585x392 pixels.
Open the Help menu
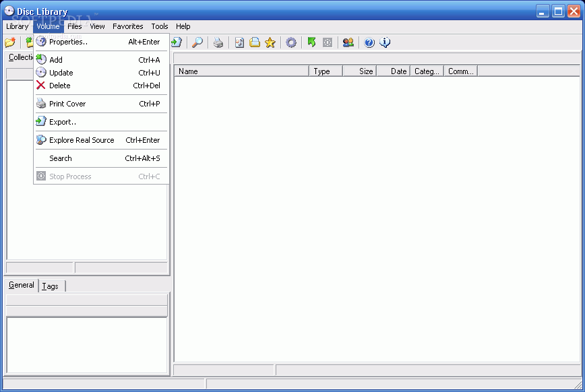tap(183, 26)
